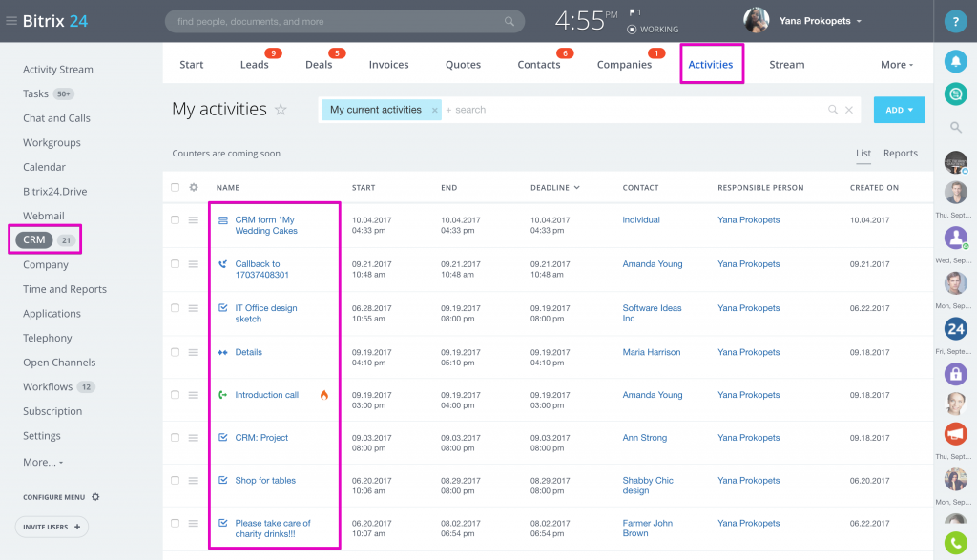Open the Quotes tab
Screen dimensions: 977x560
click(463, 64)
